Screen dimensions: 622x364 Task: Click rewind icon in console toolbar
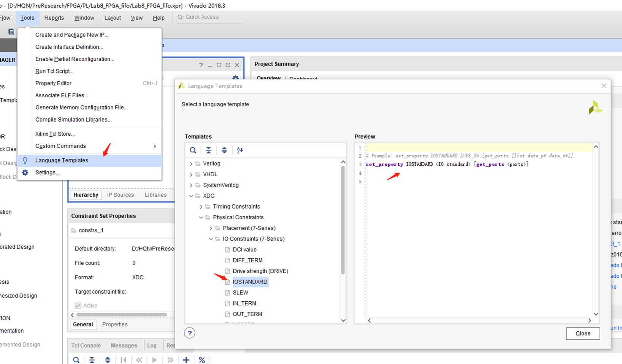pos(139,360)
